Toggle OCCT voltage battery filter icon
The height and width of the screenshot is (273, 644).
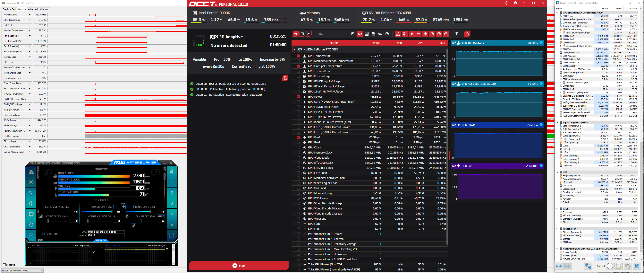click(x=405, y=34)
